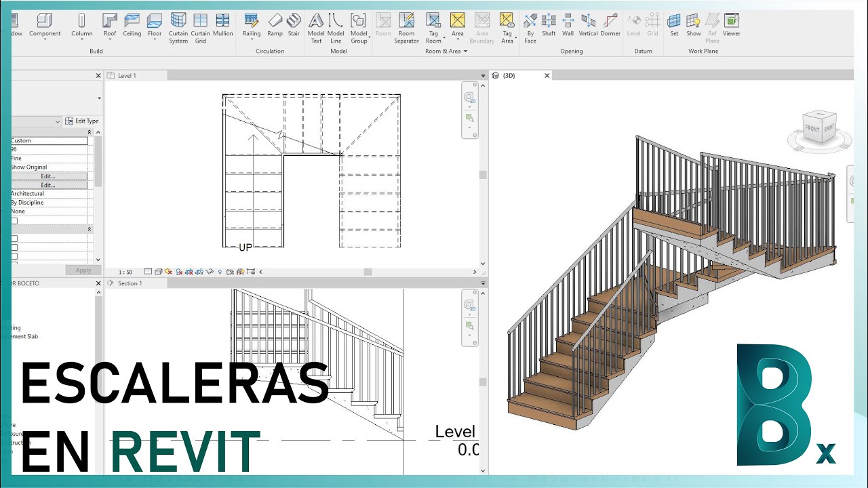Close the Properties palette
This screenshot has width=868, height=488.
98,76
